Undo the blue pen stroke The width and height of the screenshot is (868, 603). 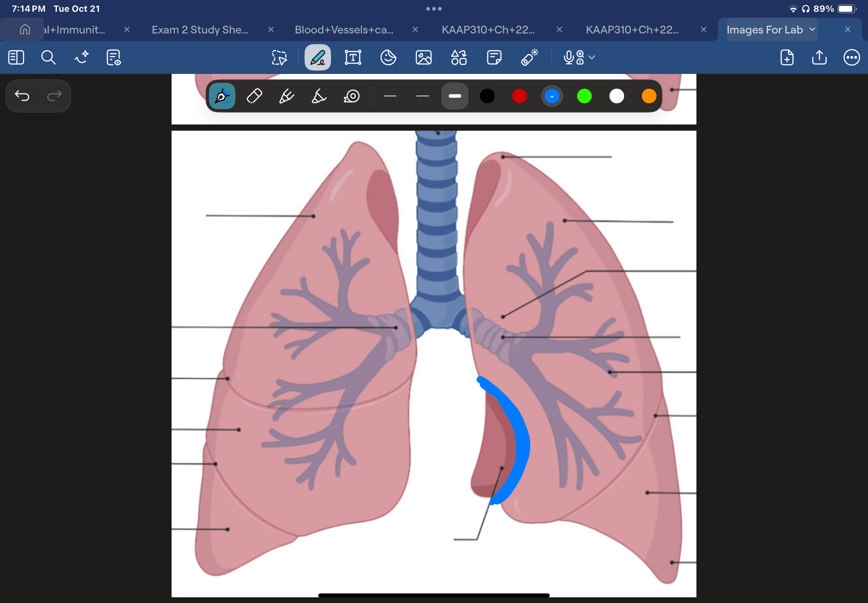coord(22,96)
